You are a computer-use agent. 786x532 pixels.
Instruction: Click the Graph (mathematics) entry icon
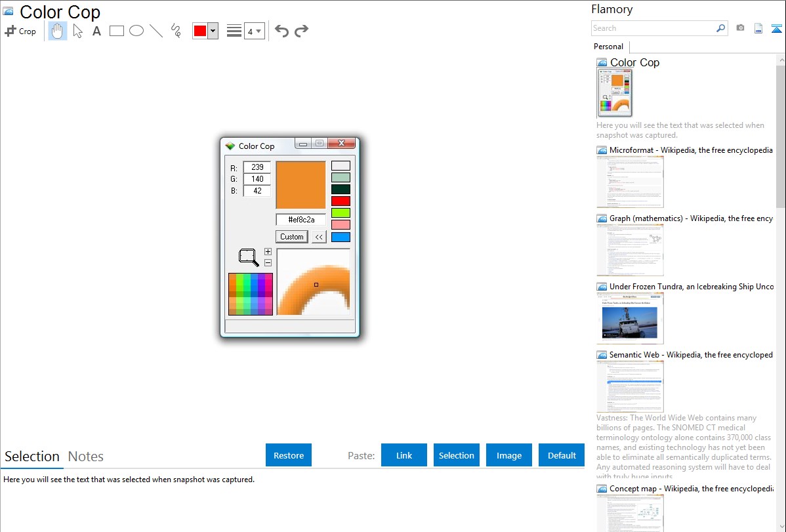pos(602,218)
